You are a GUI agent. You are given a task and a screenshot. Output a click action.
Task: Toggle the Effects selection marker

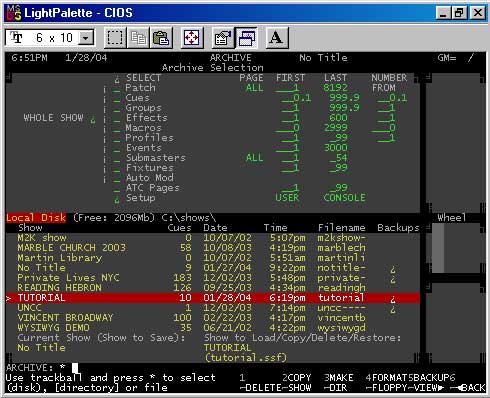click(116, 118)
